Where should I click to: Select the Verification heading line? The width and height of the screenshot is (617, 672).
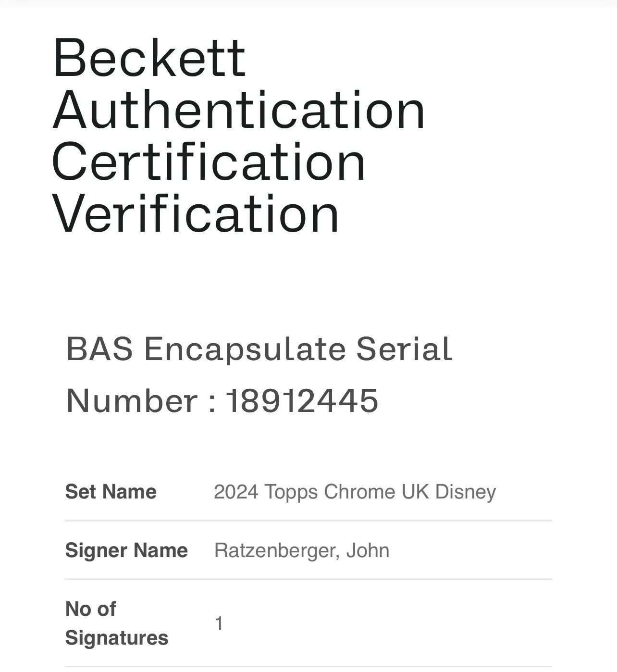coord(196,214)
